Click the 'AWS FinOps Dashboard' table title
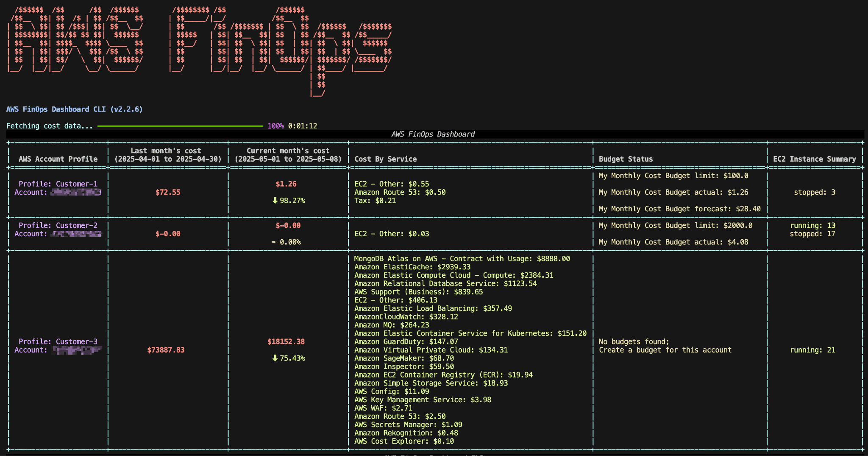The image size is (868, 456). (433, 134)
